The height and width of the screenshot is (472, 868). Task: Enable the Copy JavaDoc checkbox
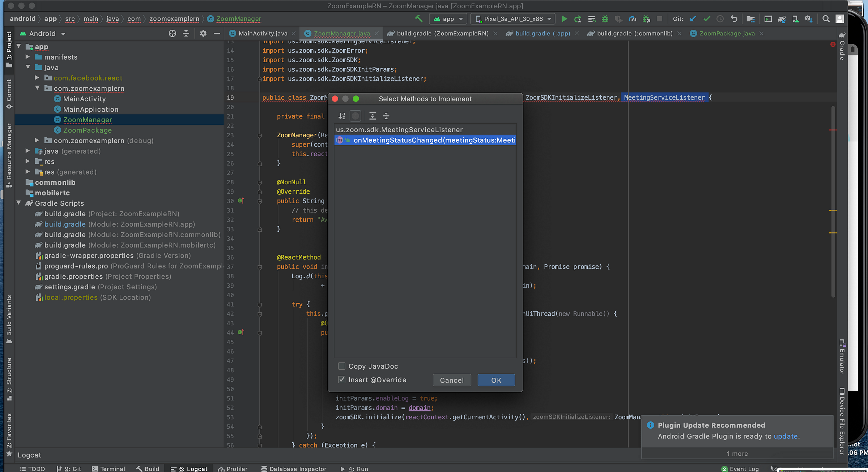pos(341,366)
